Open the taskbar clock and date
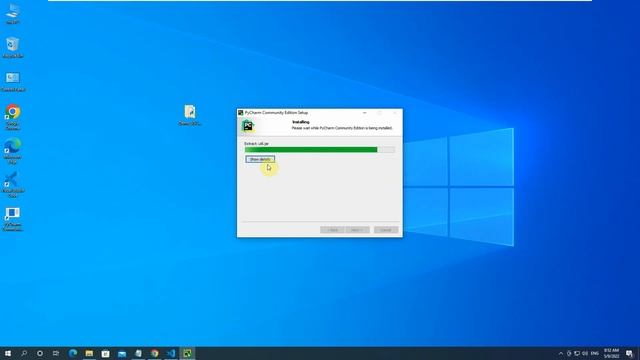 coord(611,353)
